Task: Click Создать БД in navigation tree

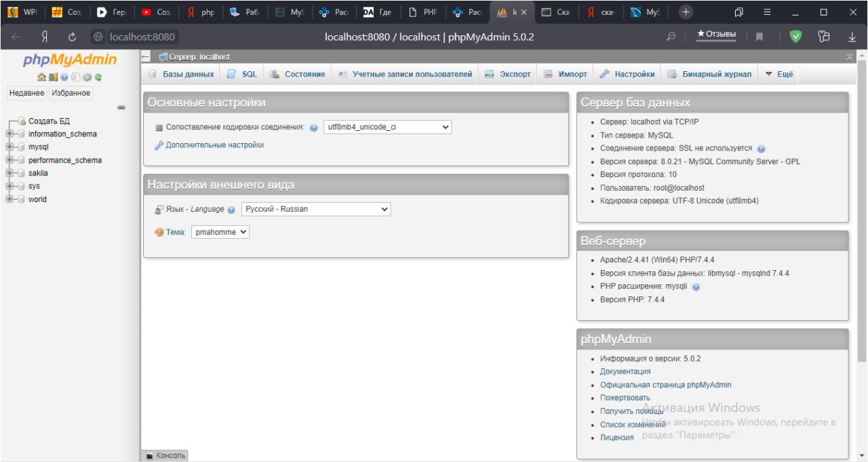Action: click(x=49, y=121)
